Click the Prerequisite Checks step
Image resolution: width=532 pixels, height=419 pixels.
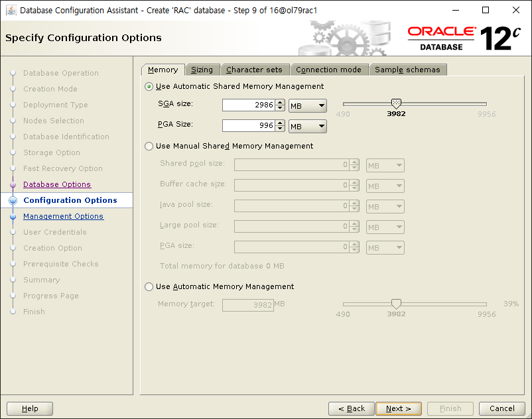tap(61, 264)
